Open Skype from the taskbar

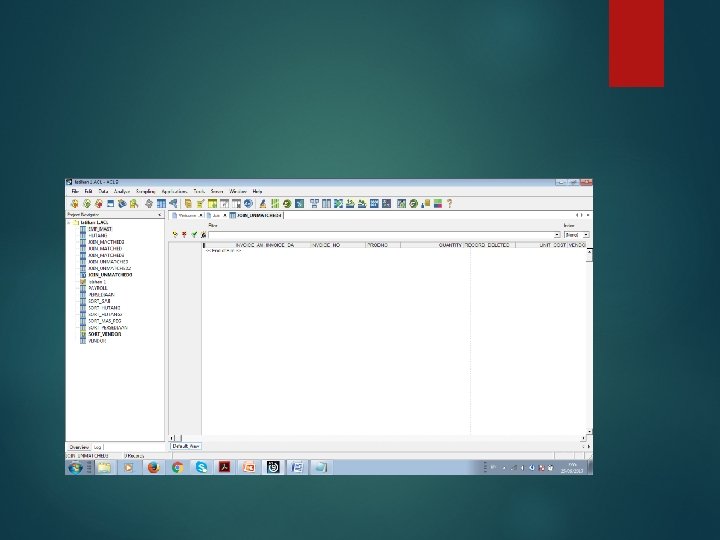(201, 467)
